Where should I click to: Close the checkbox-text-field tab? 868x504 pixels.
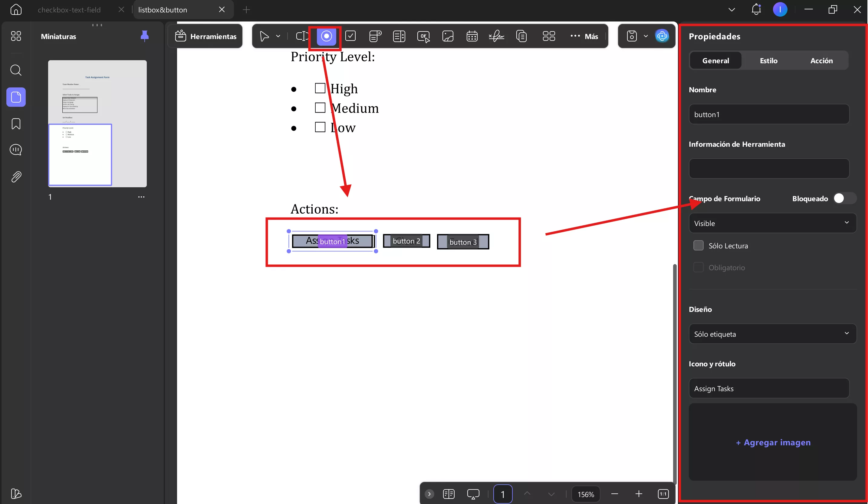(x=121, y=10)
